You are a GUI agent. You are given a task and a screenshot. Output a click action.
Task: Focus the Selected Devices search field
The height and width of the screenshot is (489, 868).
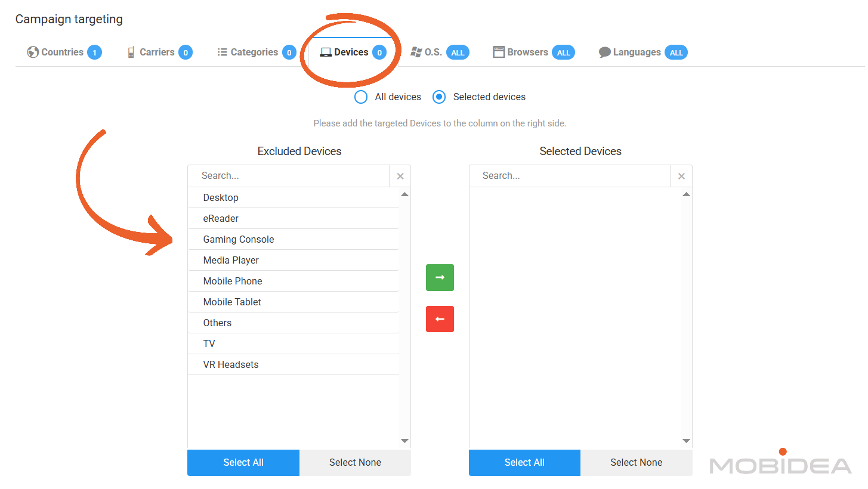click(570, 176)
